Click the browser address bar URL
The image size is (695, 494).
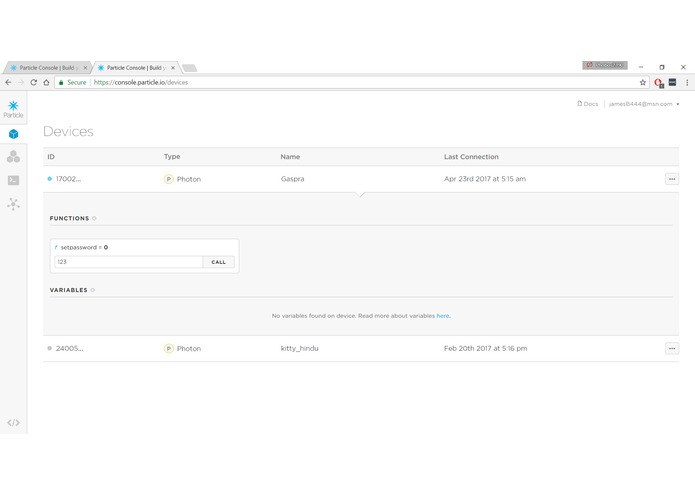(x=141, y=82)
